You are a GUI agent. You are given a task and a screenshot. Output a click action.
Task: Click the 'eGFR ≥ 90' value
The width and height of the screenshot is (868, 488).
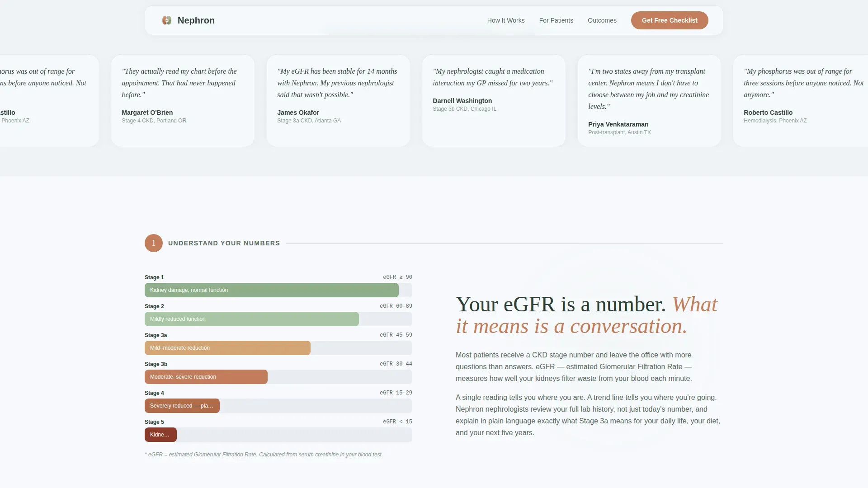(397, 277)
